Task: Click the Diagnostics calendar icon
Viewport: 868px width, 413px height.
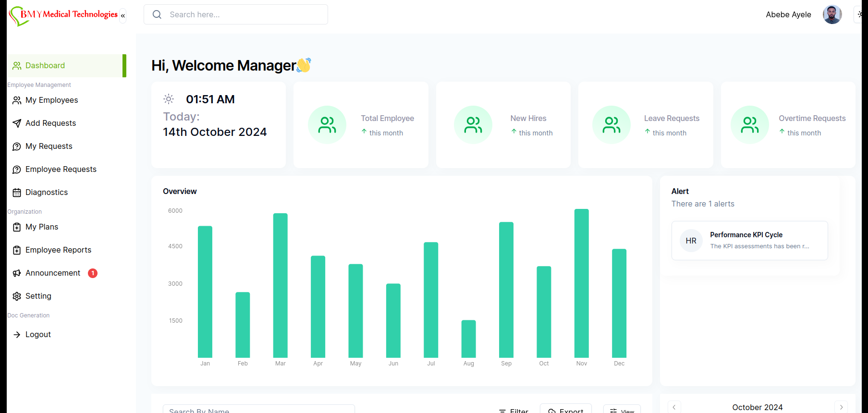Action: [17, 193]
